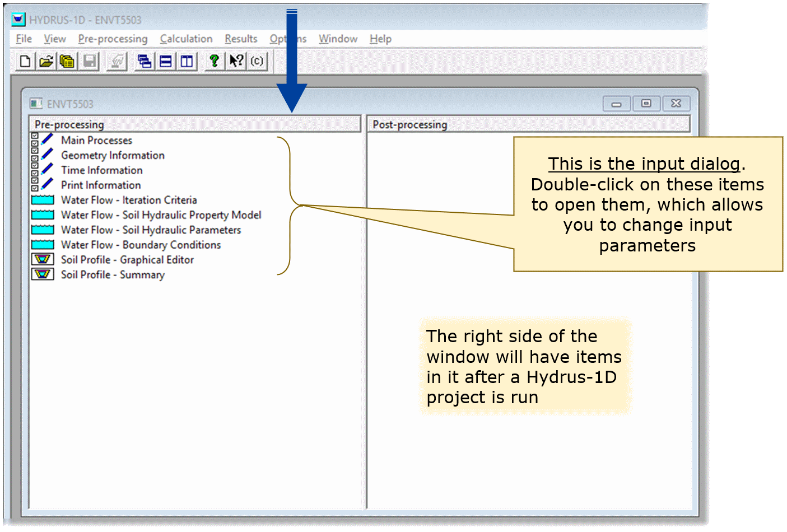Select Water Flow - Soil Hydraulic Parameters text
Screen dimensions: 787x532
[x=151, y=230]
